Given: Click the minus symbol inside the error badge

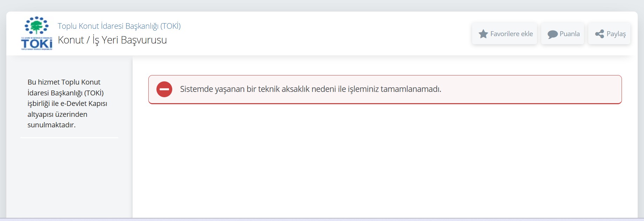Looking at the screenshot, I should (x=164, y=89).
